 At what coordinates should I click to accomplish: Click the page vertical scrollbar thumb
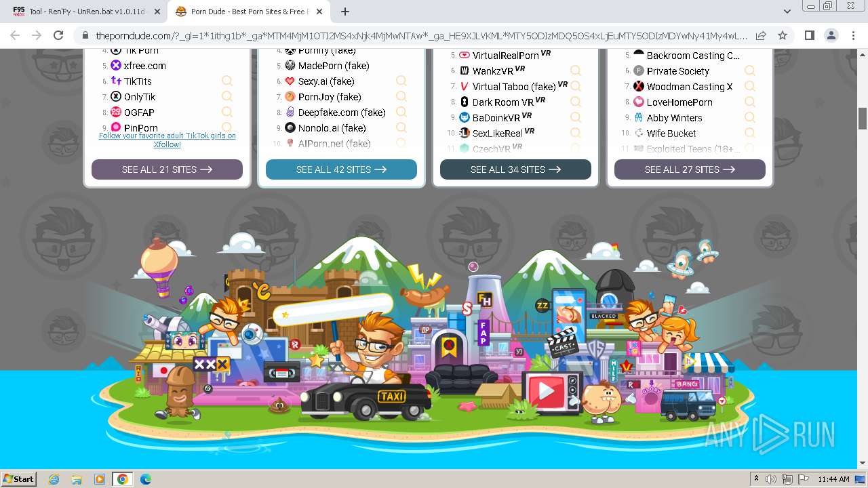863,118
